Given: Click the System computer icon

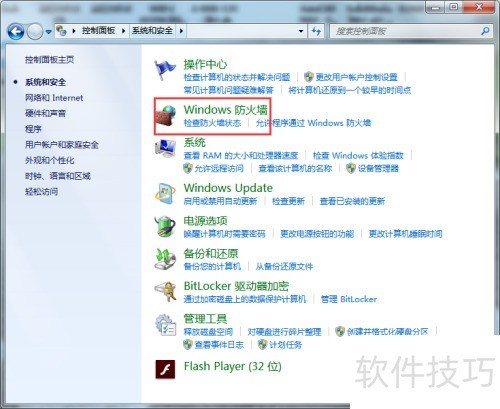Looking at the screenshot, I should tap(165, 148).
